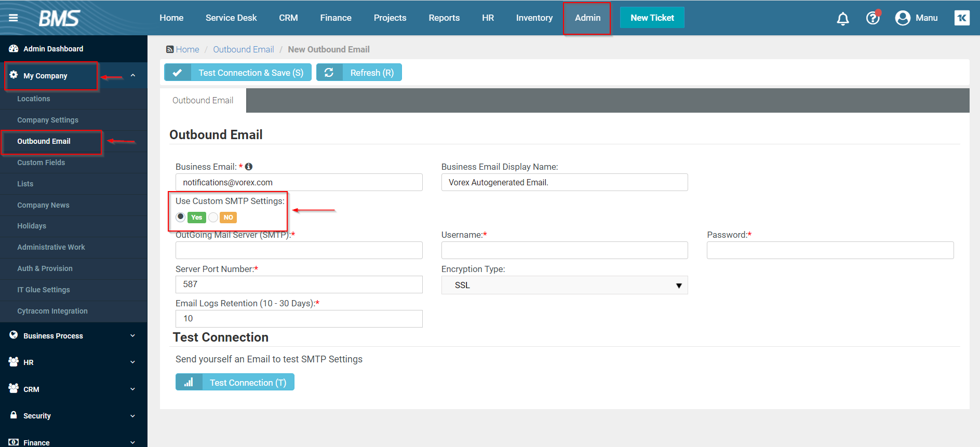The height and width of the screenshot is (447, 980).
Task: Click the Finance money icon in sidebar
Action: tap(14, 442)
